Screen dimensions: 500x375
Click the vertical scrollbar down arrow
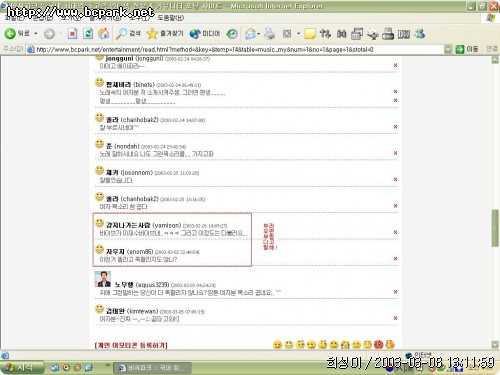(495, 344)
